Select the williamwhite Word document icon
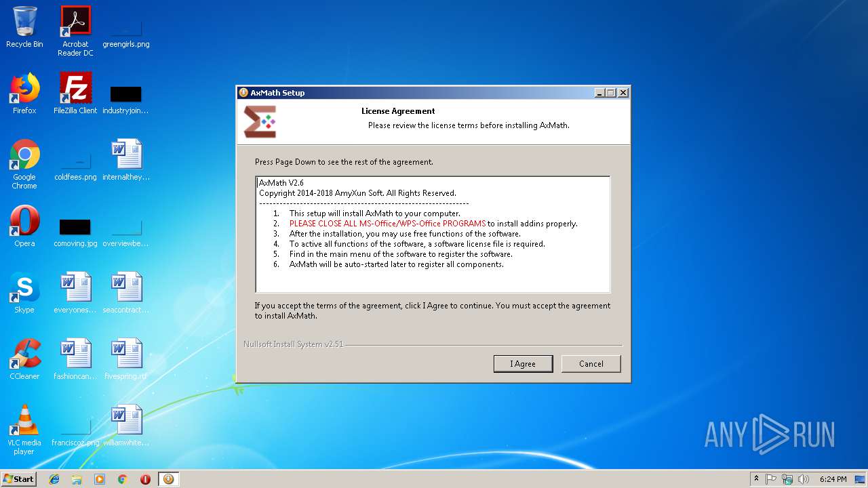The image size is (868, 488). 126,426
